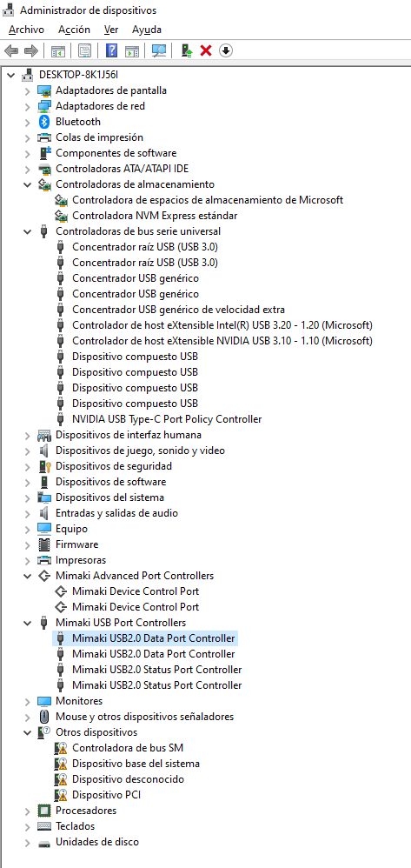Select the Controladora NVM Express estándar item

155,216
